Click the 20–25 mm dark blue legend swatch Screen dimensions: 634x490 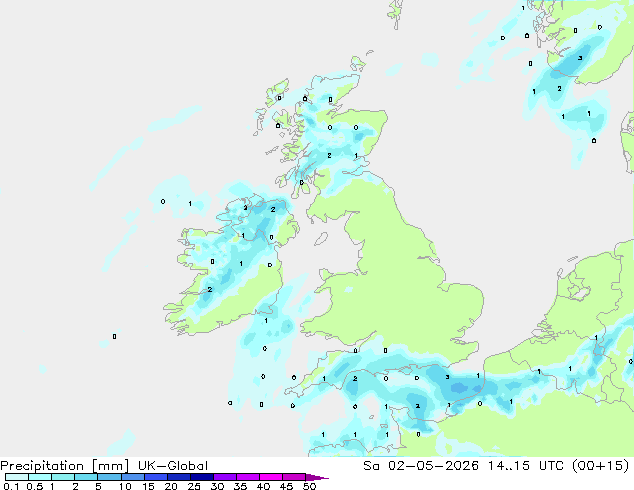[x=178, y=477]
